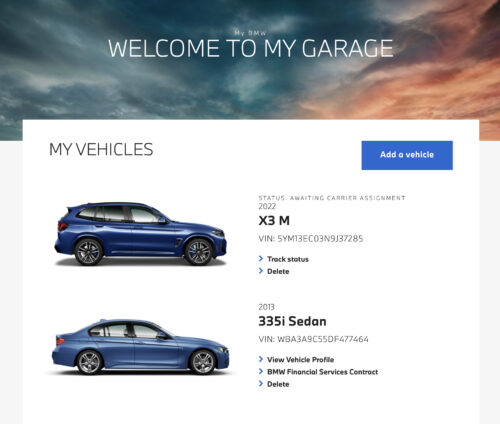The image size is (500, 424).
Task: Add a vehicle to the garage
Action: tap(407, 155)
